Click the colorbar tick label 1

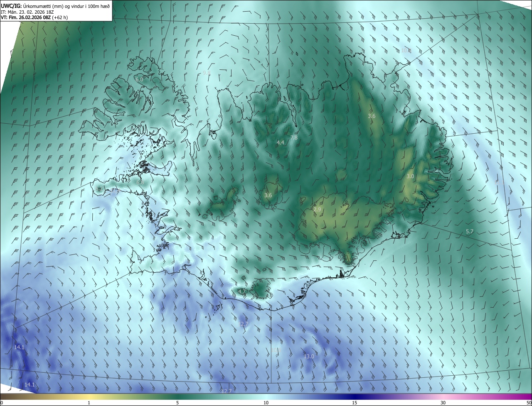89,403
